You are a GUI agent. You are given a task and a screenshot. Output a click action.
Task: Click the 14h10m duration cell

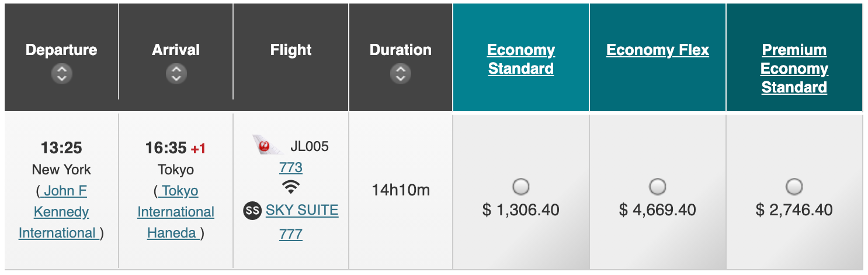pyautogui.click(x=401, y=190)
